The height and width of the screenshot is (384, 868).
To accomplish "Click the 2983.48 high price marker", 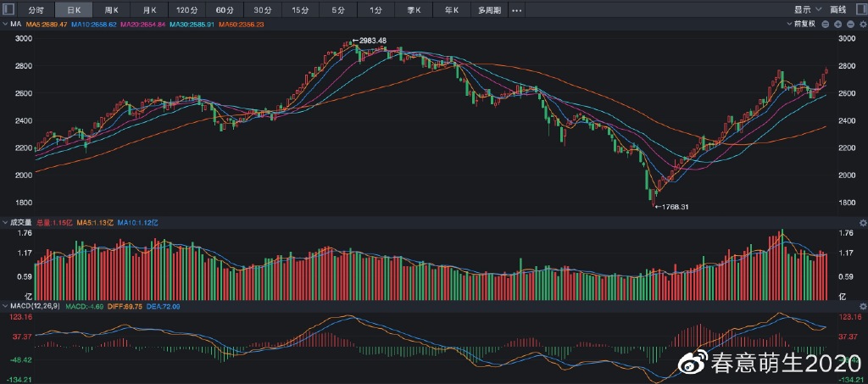I will pos(372,41).
